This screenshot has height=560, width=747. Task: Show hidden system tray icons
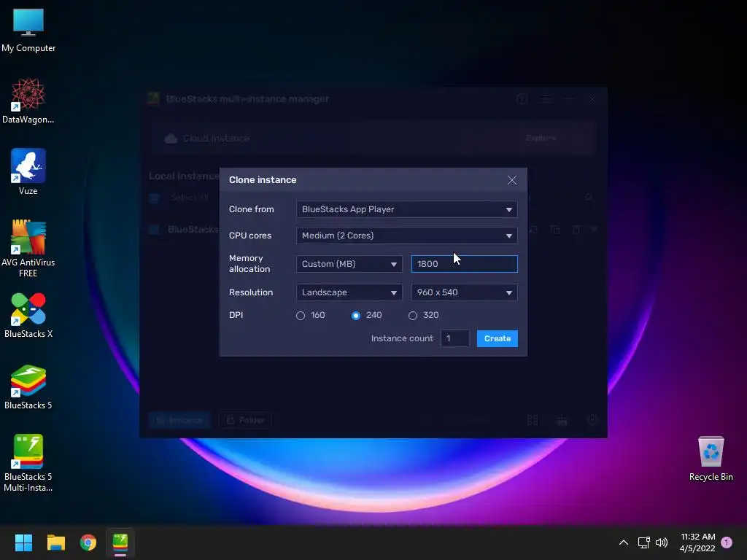(623, 542)
